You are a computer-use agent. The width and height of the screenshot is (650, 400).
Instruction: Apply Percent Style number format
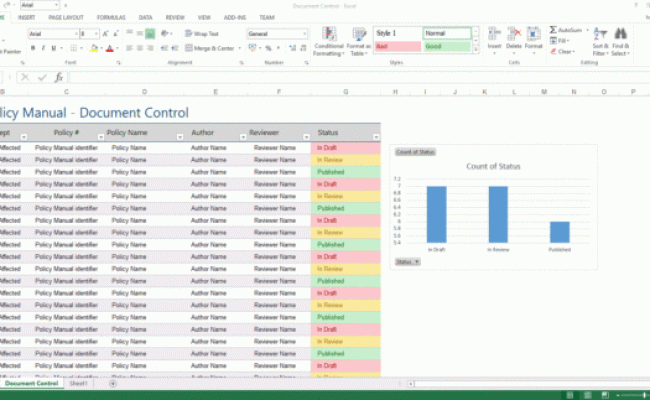268,48
